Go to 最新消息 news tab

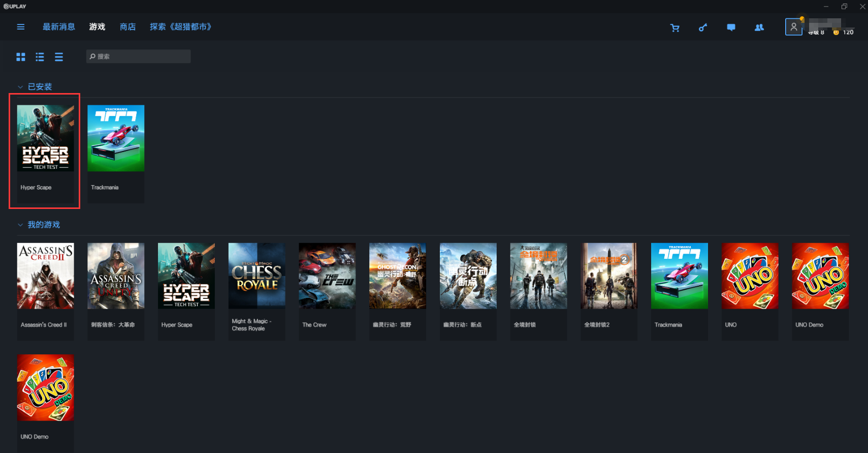pos(59,27)
